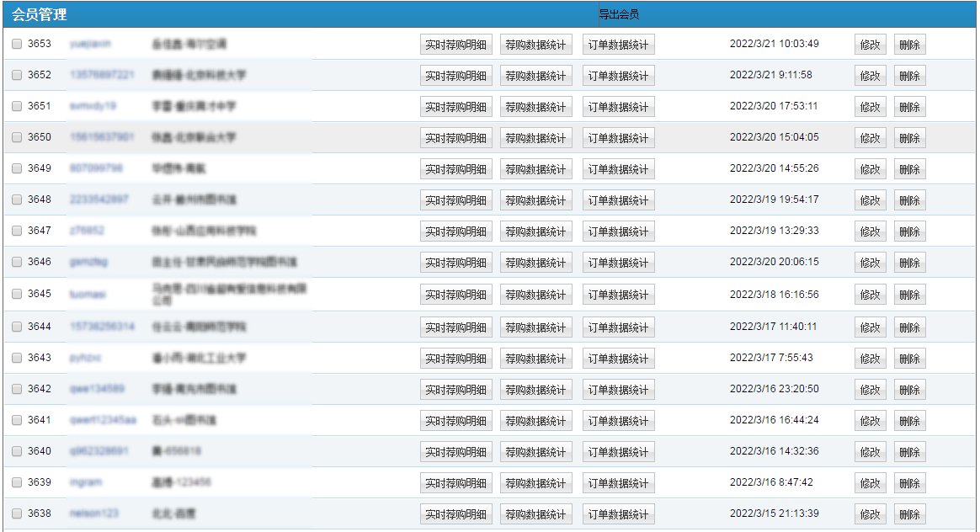Select the checkbox for member 3647
Image resolution: width=980 pixels, height=532 pixels.
click(x=17, y=231)
